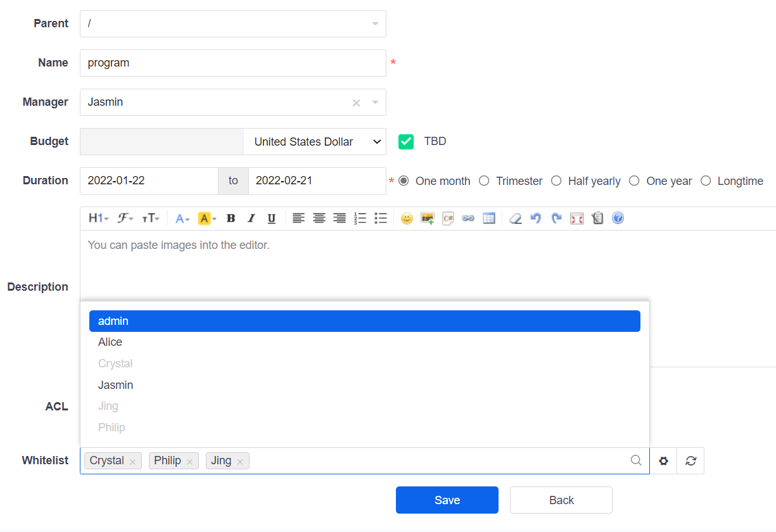
Task: Toggle bold formatting in description editor
Action: (231, 218)
